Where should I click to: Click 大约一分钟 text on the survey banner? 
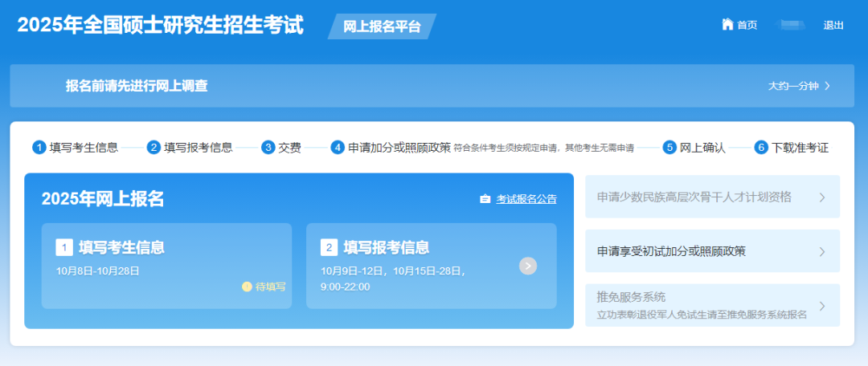pos(792,86)
